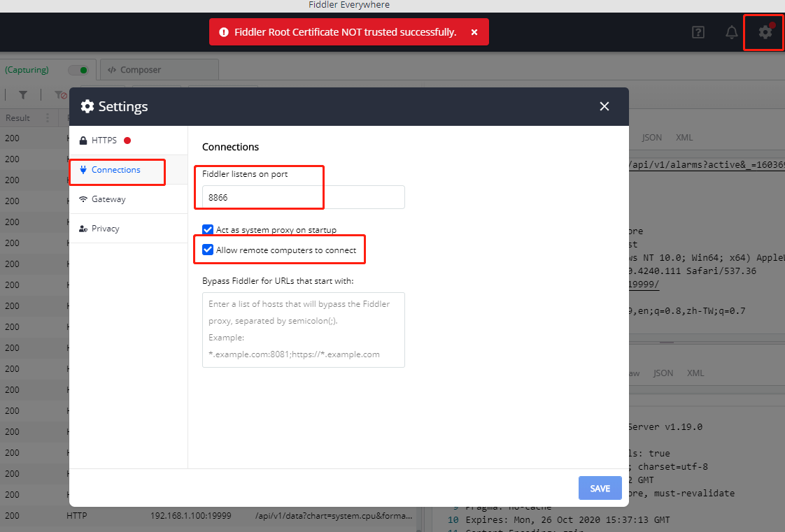Click the HTTPS lock icon
Image resolution: width=785 pixels, height=532 pixels.
(83, 141)
